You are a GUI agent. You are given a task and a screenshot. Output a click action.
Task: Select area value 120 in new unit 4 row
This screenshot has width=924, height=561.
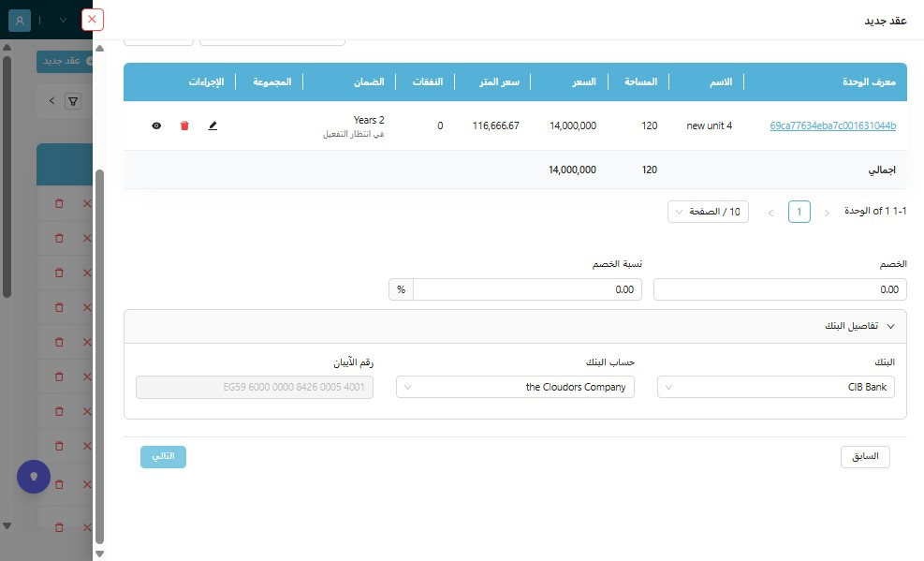pyautogui.click(x=650, y=125)
